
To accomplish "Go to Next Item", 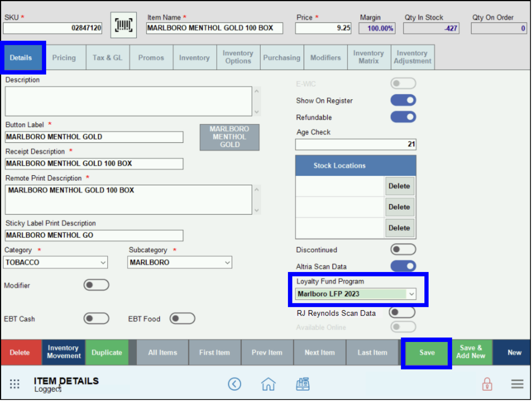I will 320,353.
